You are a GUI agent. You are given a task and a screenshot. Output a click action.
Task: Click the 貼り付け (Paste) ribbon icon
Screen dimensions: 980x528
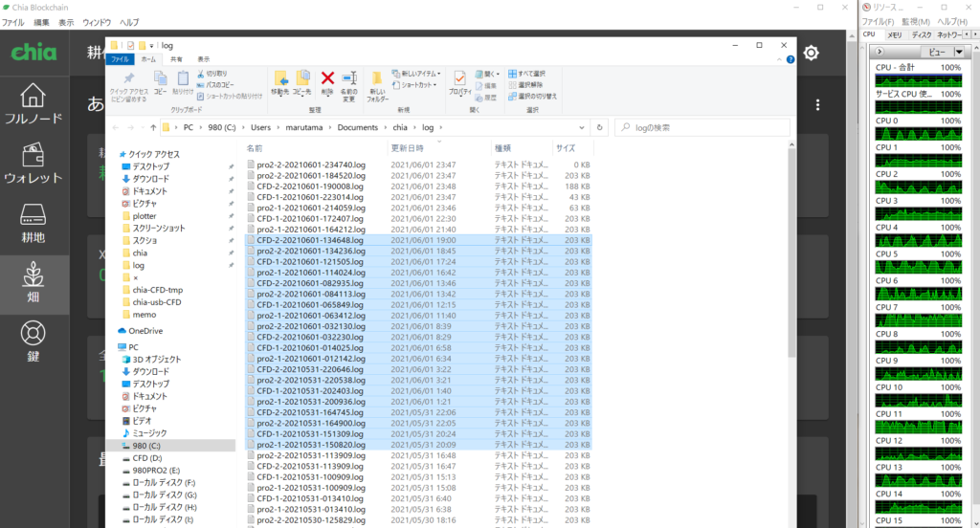pyautogui.click(x=183, y=83)
